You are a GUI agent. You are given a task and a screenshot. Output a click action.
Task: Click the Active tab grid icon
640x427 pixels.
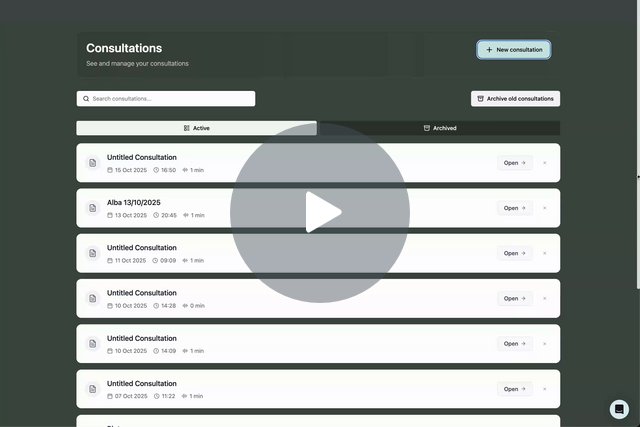click(x=187, y=128)
